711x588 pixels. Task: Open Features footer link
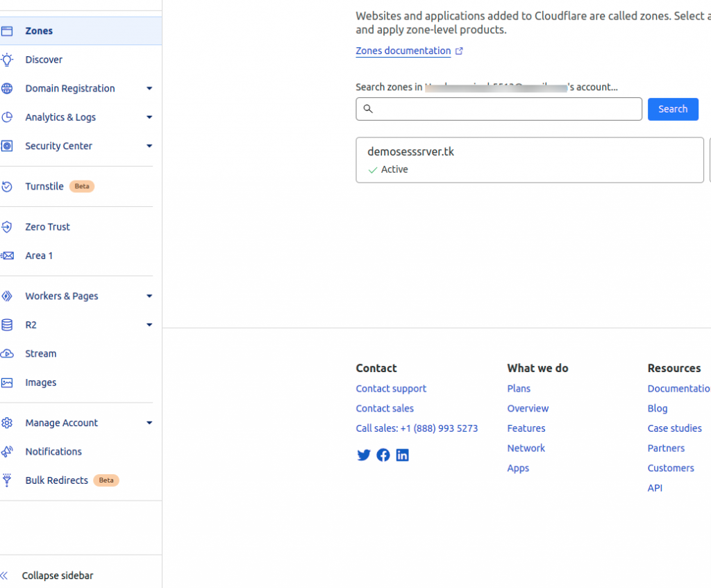pos(526,428)
